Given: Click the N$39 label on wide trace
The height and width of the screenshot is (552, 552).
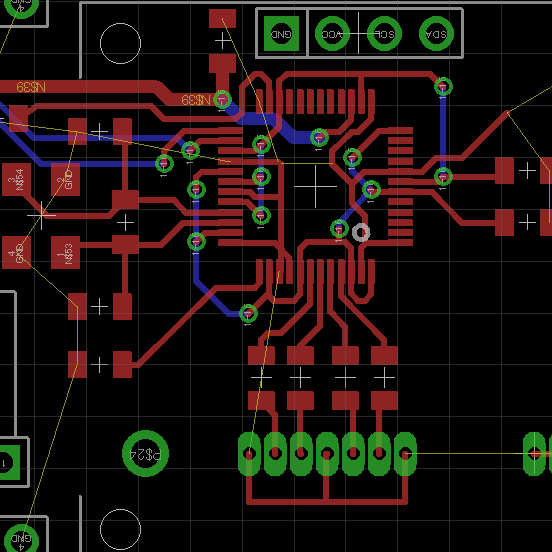Looking at the screenshot, I should click(x=31, y=87).
